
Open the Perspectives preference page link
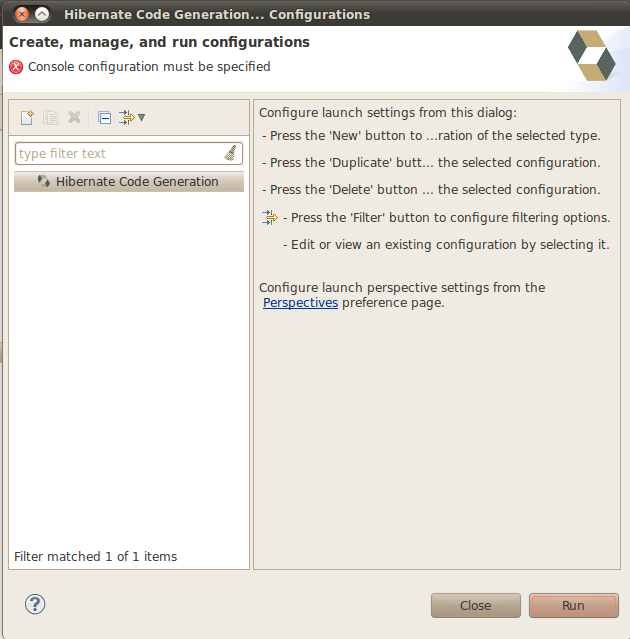pyautogui.click(x=300, y=303)
